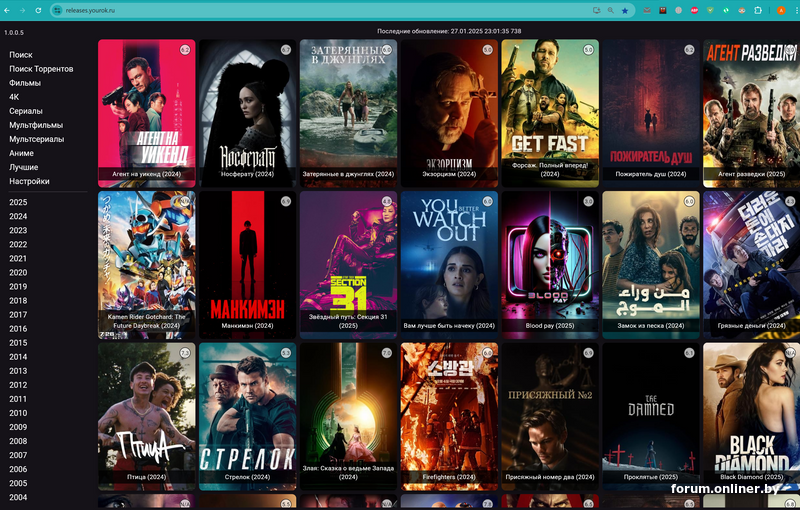This screenshot has width=800, height=510.
Task: Open the Грязные деньги (2024) poster
Action: click(752, 265)
